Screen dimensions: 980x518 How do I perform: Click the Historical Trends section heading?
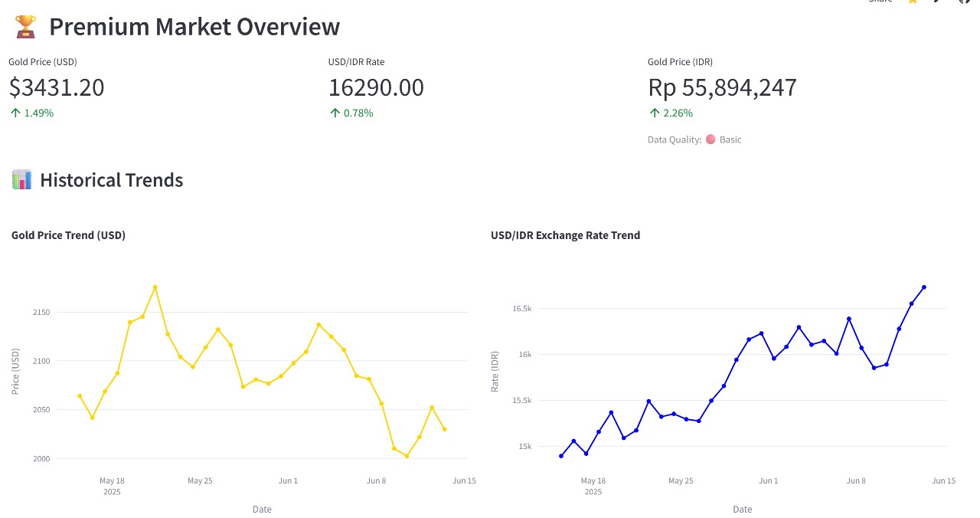[111, 180]
